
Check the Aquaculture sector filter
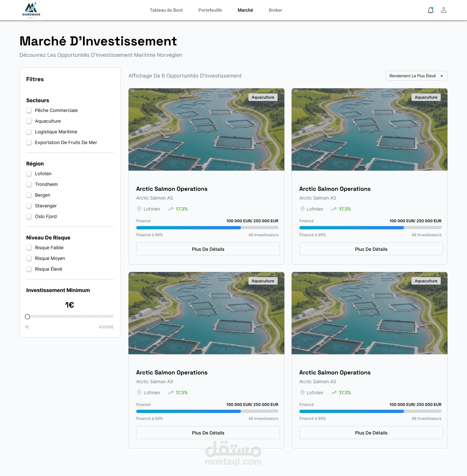(29, 121)
